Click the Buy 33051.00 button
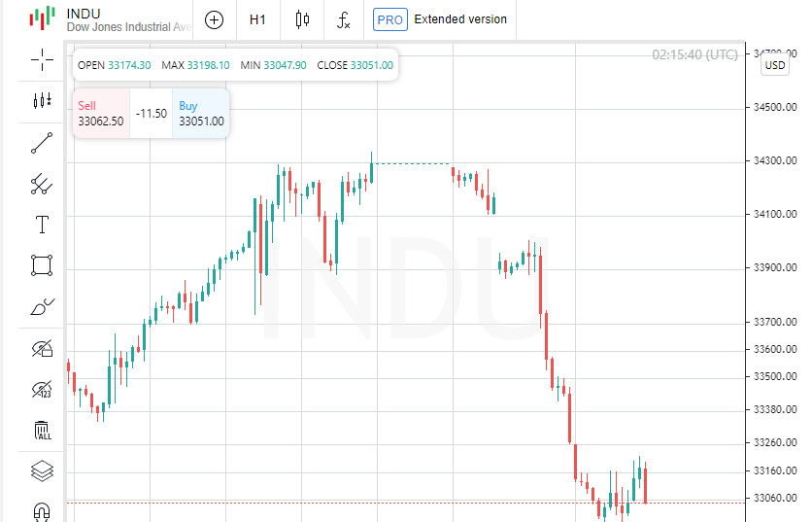 tap(201, 113)
